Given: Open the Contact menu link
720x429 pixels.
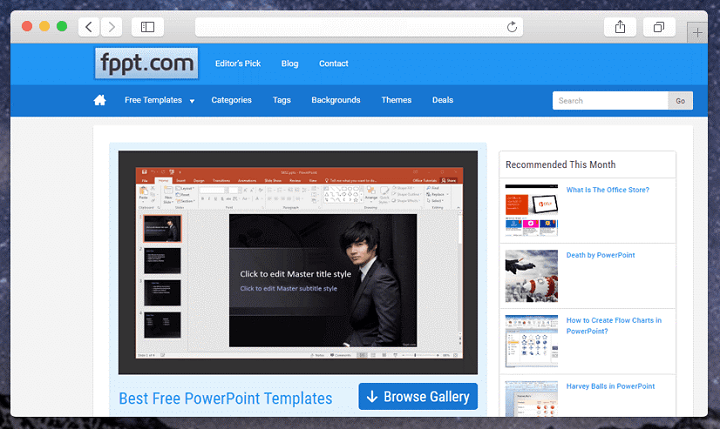Looking at the screenshot, I should pyautogui.click(x=333, y=63).
